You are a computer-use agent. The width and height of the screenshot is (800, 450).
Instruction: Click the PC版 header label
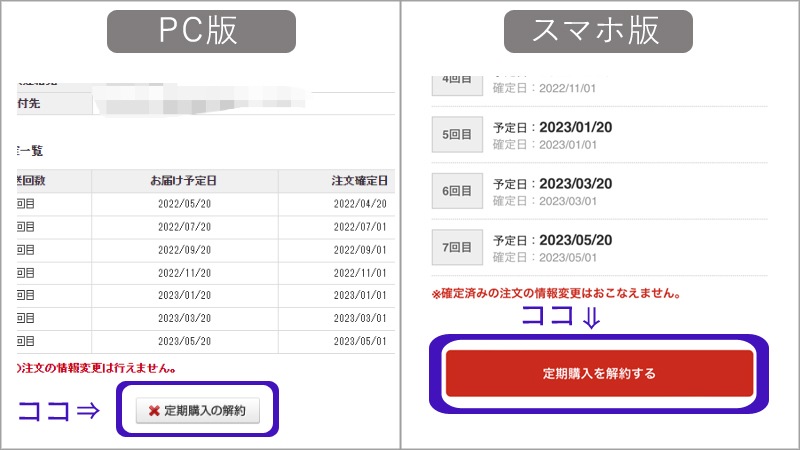click(200, 30)
